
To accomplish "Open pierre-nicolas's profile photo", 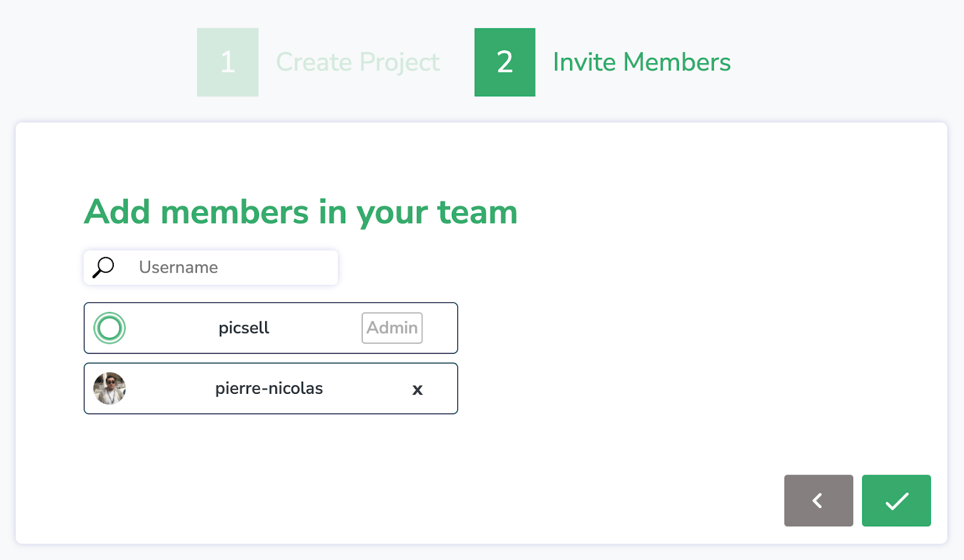I will (110, 388).
